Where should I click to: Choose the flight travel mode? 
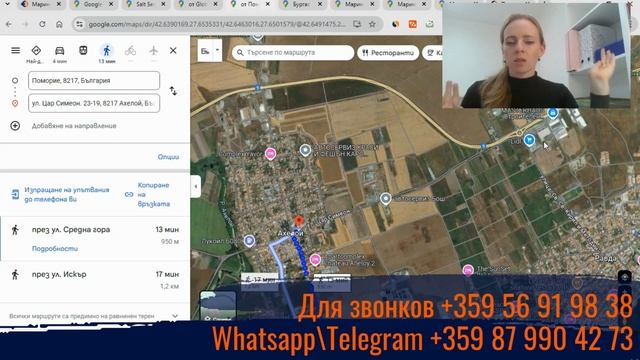click(x=153, y=51)
